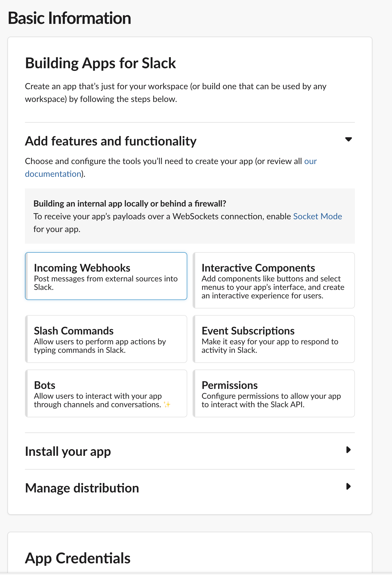Image resolution: width=392 pixels, height=575 pixels.
Task: Open the Bots feature card
Action: (x=106, y=393)
